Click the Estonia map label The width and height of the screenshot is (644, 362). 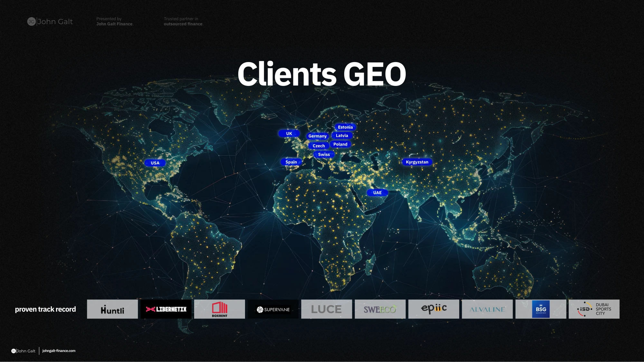[x=346, y=127]
